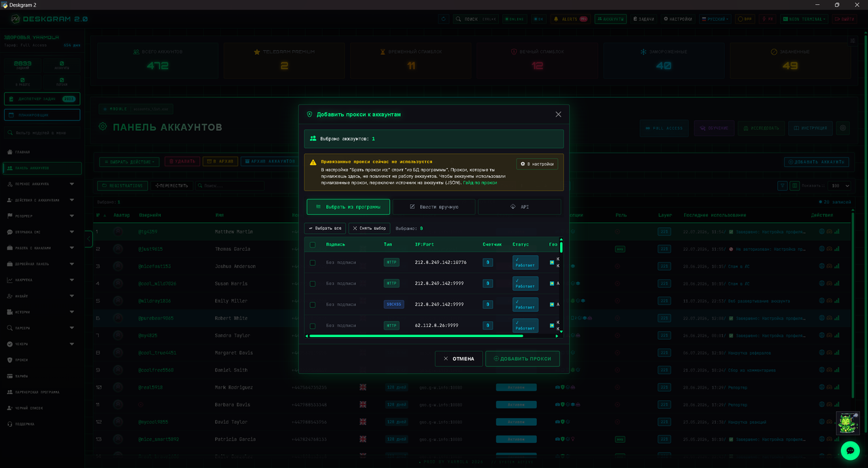
Task: Check the proxy 212.8.249.142:18776 row
Action: tap(313, 262)
